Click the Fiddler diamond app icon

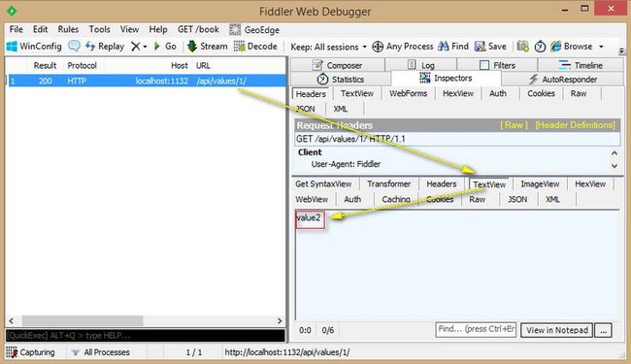pos(12,11)
